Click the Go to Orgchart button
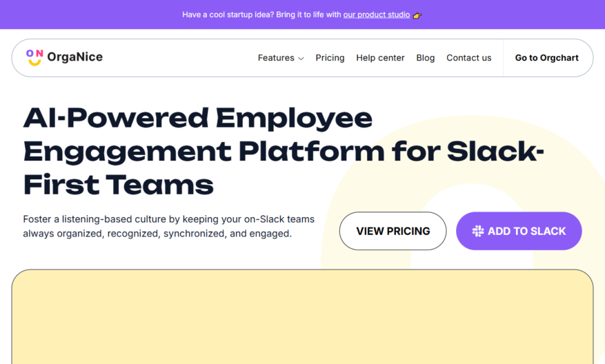605x364 pixels. 547,58
